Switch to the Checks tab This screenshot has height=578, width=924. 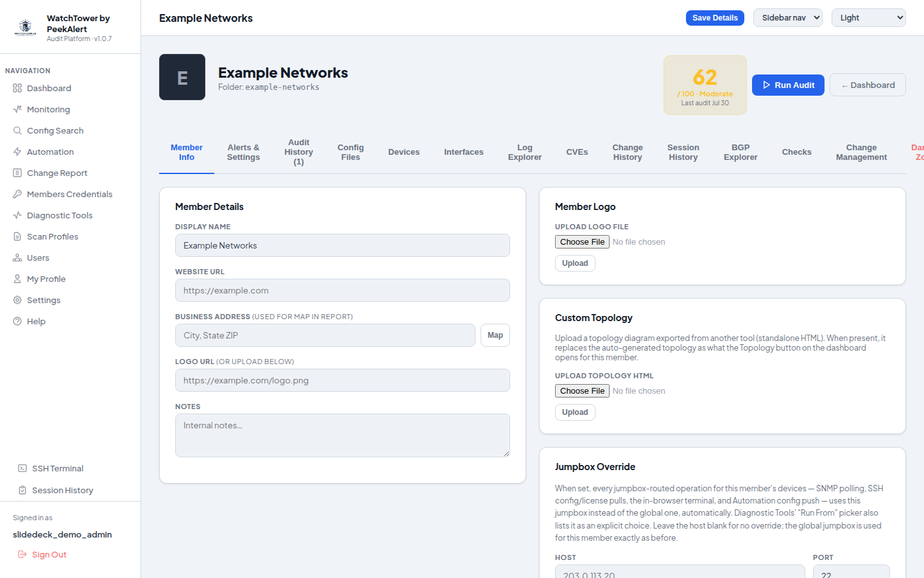pyautogui.click(x=797, y=152)
